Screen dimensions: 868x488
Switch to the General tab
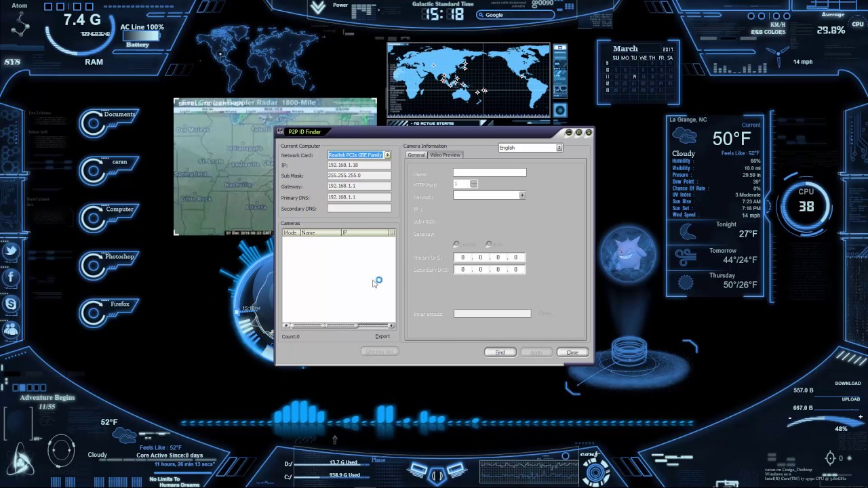416,155
